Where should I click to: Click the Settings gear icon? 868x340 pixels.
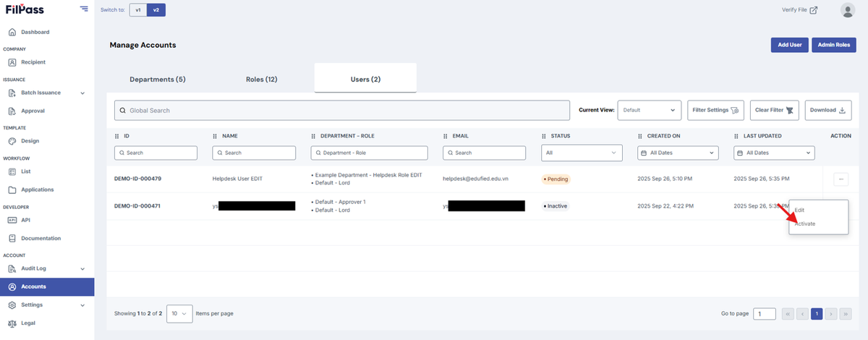point(12,305)
